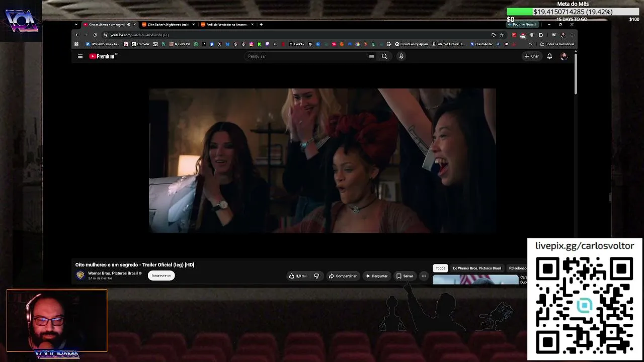Close the Perfil do Vendedor tab
Screen dimensions: 644x362
click(252, 24)
